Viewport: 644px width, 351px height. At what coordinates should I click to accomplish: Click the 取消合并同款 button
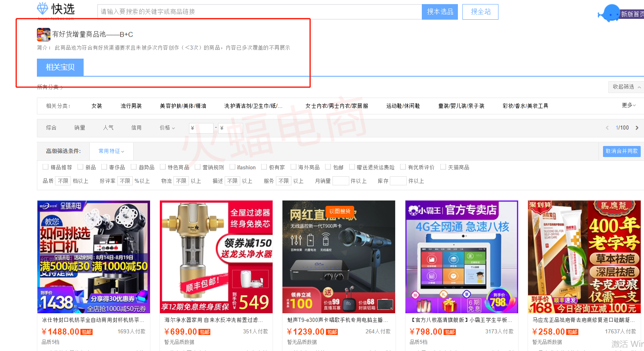(621, 151)
